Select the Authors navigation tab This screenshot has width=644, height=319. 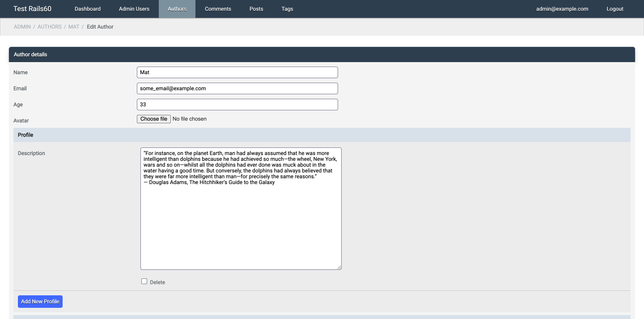point(177,9)
